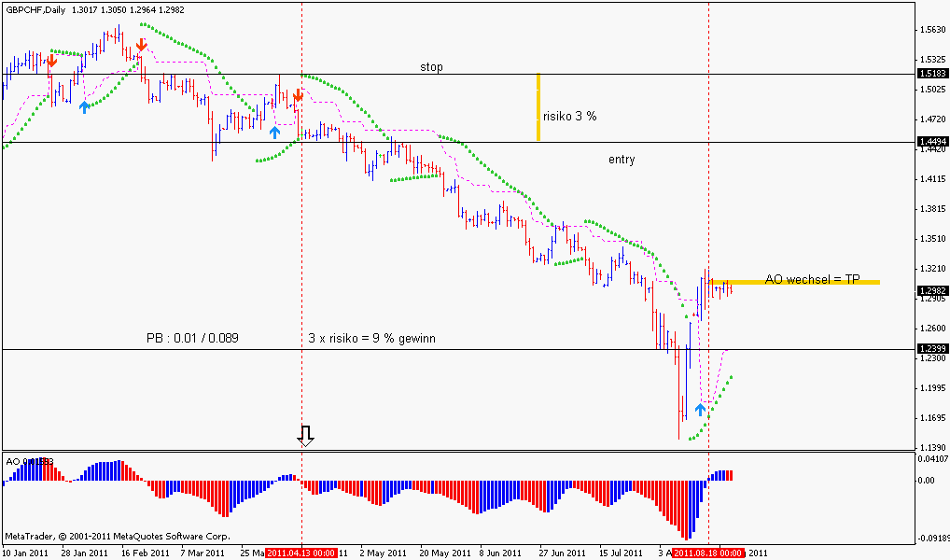Viewport: 950px width, 560px height.
Task: Click the 1.4494 entry price tag
Action: point(933,142)
